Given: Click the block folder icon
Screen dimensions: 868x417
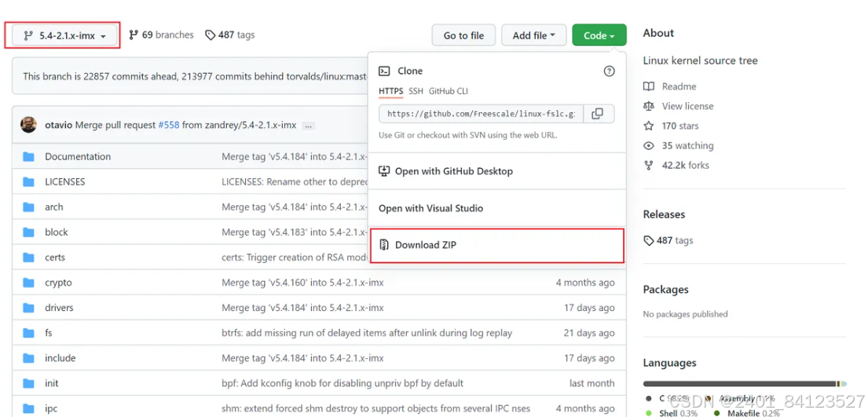Looking at the screenshot, I should click(x=29, y=232).
